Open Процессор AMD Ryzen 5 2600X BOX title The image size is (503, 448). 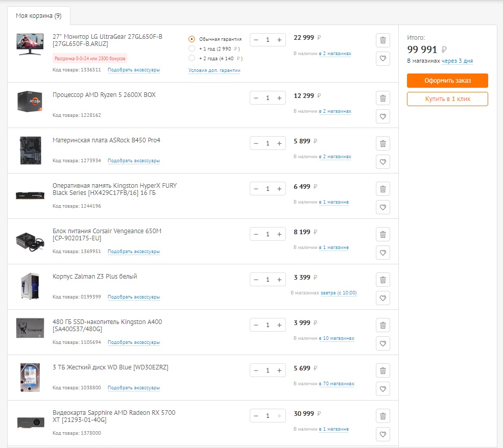tap(104, 95)
